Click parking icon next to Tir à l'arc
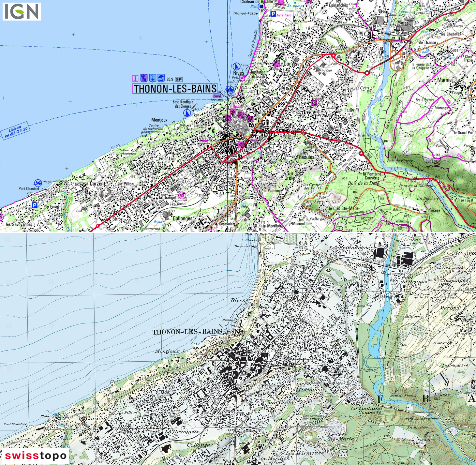 coord(273,15)
